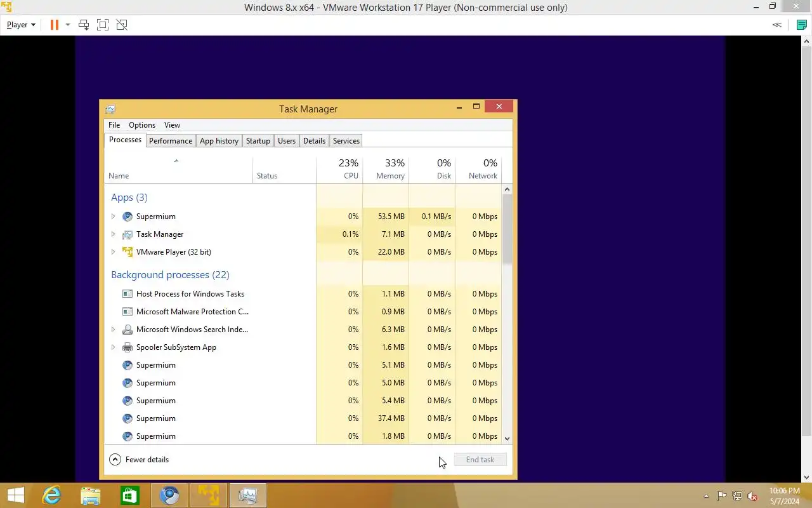Screen dimensions: 812x508
Task: Switch to Supermium on the taskbar
Action: coord(169,495)
